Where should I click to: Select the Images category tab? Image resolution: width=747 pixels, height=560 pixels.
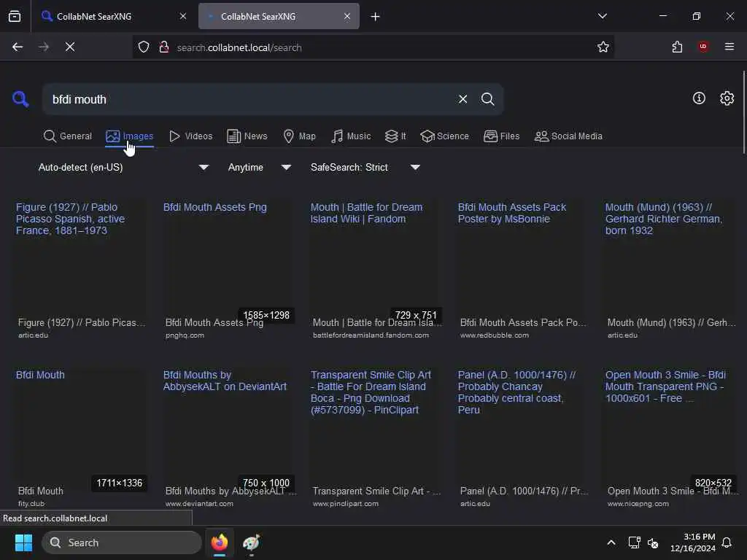pyautogui.click(x=130, y=136)
